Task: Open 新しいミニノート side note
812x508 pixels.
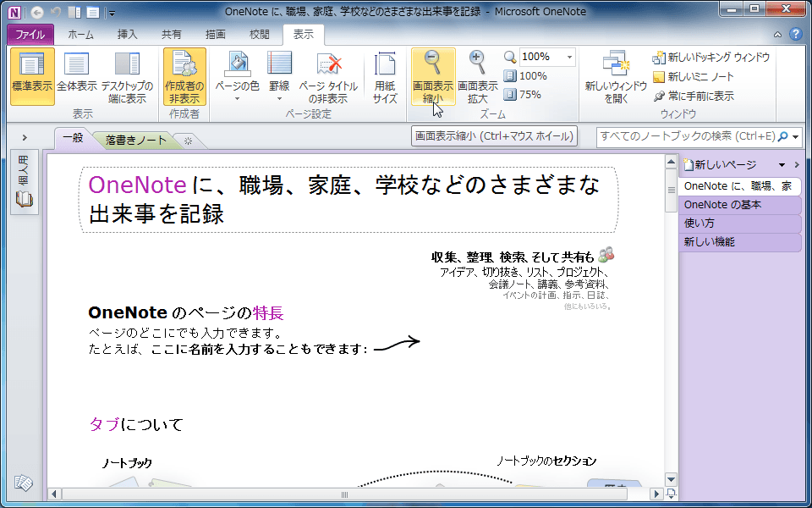Action: pos(694,77)
